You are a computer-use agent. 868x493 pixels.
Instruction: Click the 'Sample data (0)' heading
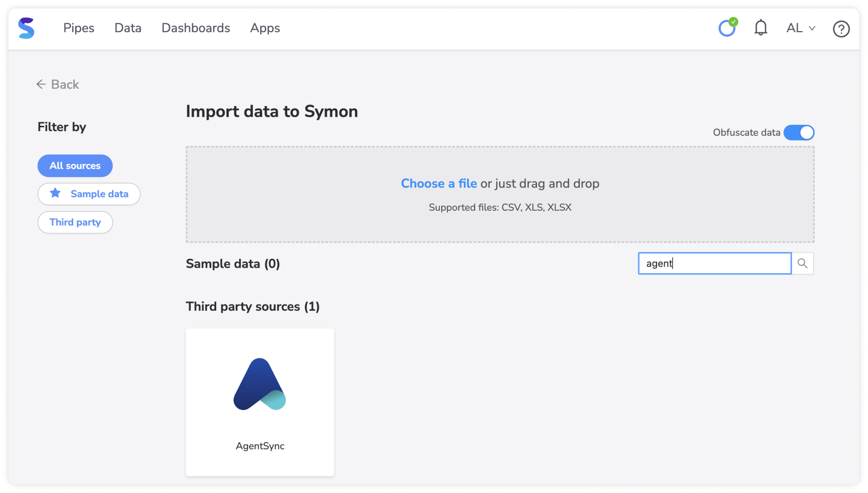click(233, 264)
